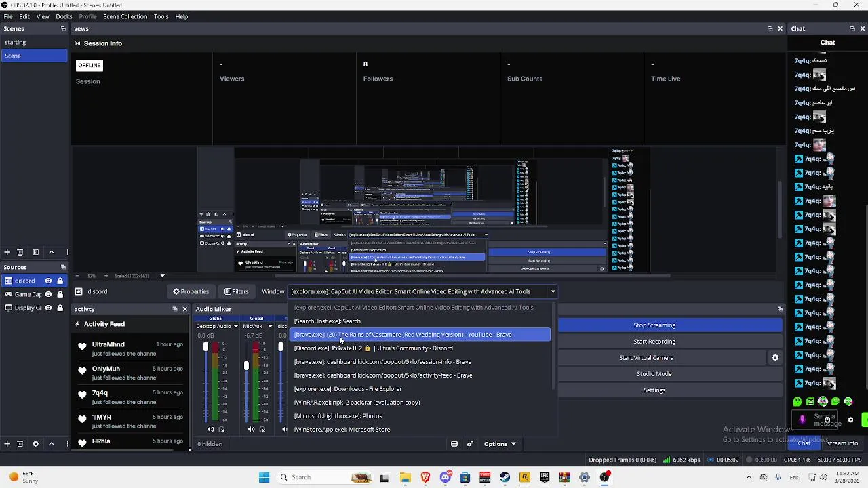This screenshot has height=488, width=868.
Task: Mute the Desktop Audio speaker icon
Action: coord(210,429)
